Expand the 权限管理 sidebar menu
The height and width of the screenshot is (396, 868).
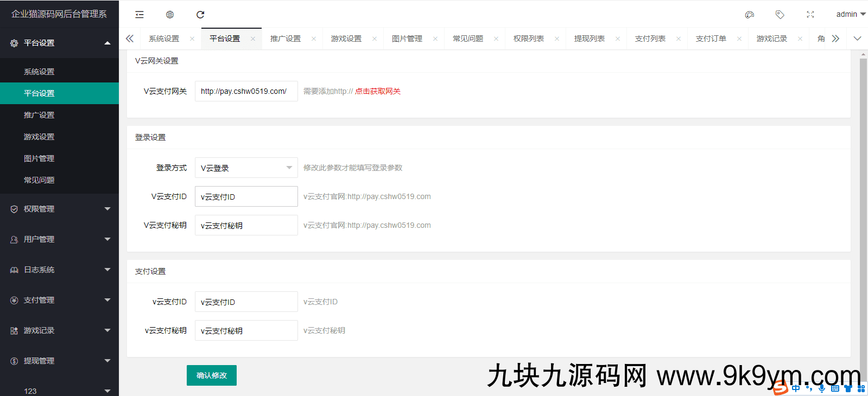[59, 209]
